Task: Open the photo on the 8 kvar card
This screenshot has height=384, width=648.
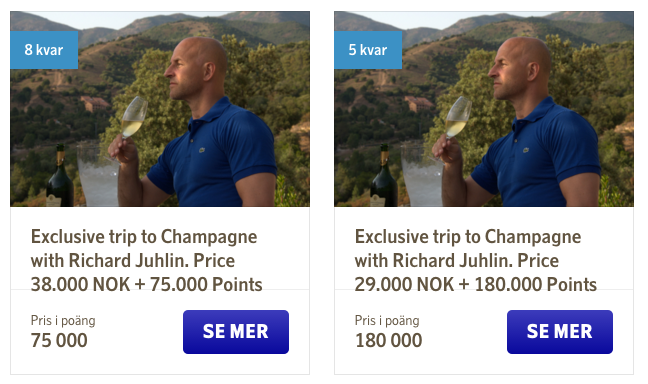Action: [x=160, y=109]
